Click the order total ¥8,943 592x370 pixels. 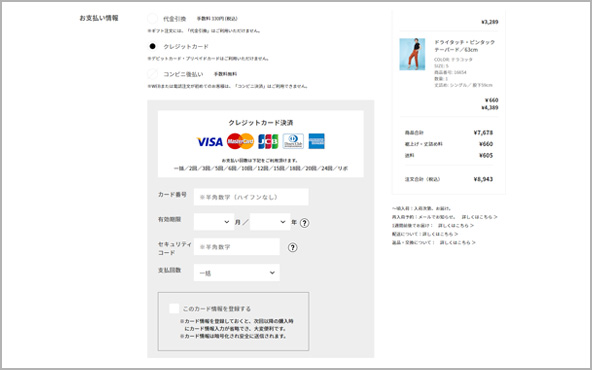click(483, 179)
